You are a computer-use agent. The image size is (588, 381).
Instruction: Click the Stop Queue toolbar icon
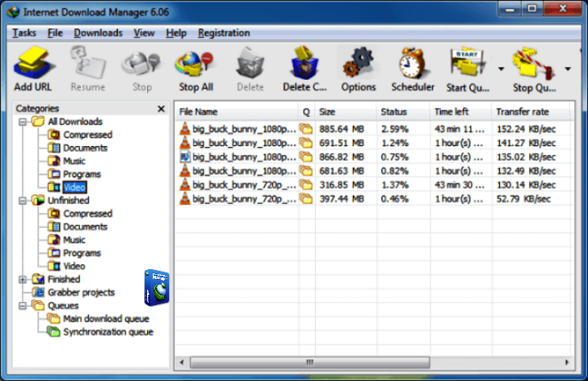(x=534, y=69)
